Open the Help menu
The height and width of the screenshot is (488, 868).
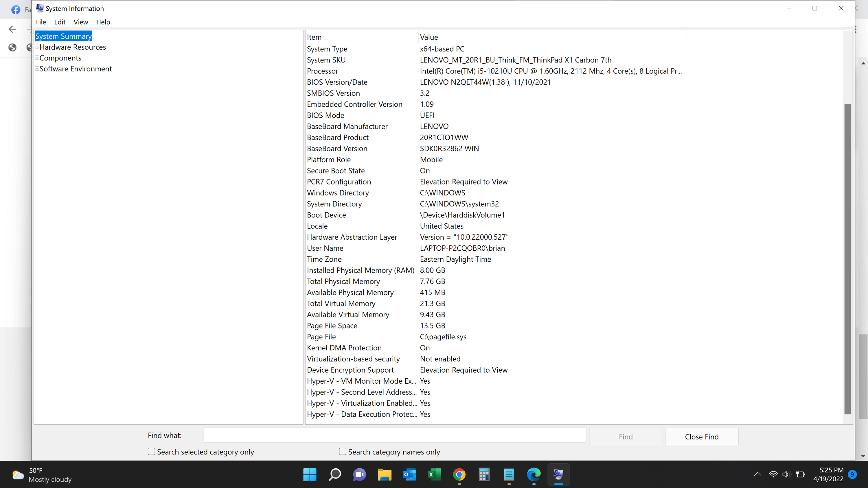pyautogui.click(x=103, y=22)
